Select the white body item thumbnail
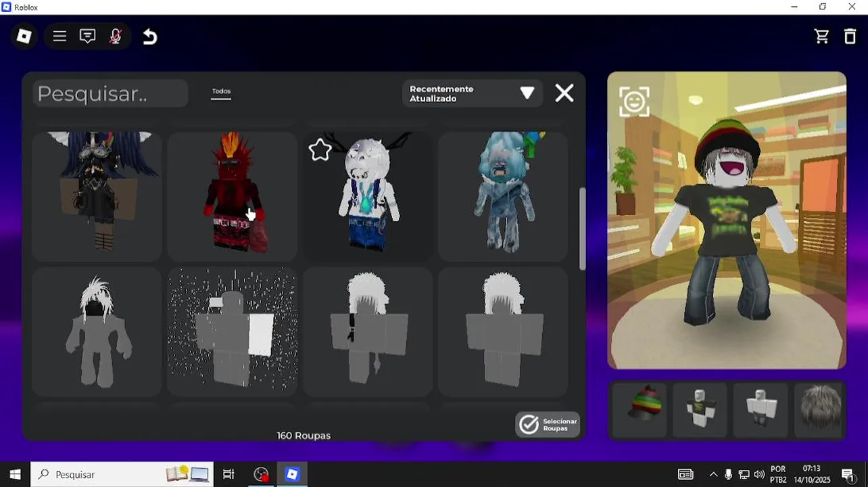This screenshot has width=868, height=487. point(761,409)
